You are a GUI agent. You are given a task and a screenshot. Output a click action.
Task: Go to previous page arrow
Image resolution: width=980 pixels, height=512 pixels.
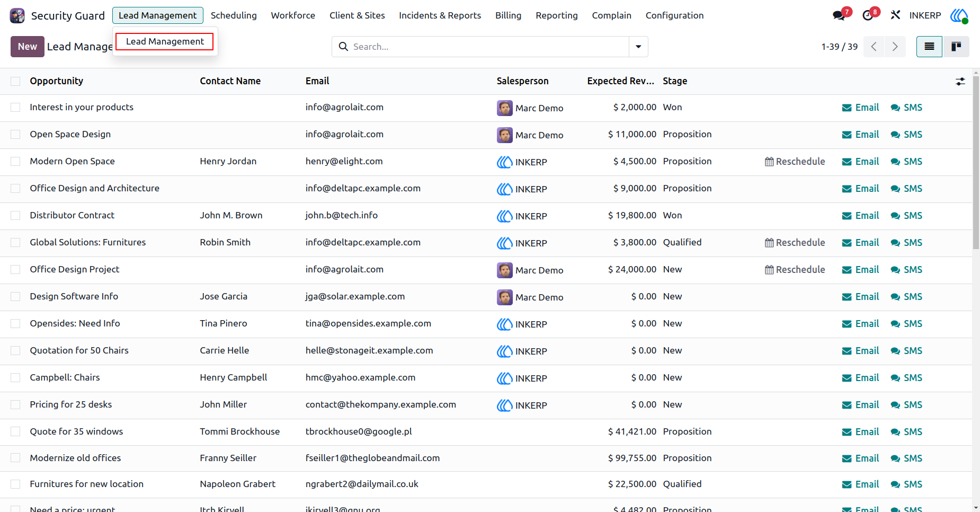pos(874,47)
